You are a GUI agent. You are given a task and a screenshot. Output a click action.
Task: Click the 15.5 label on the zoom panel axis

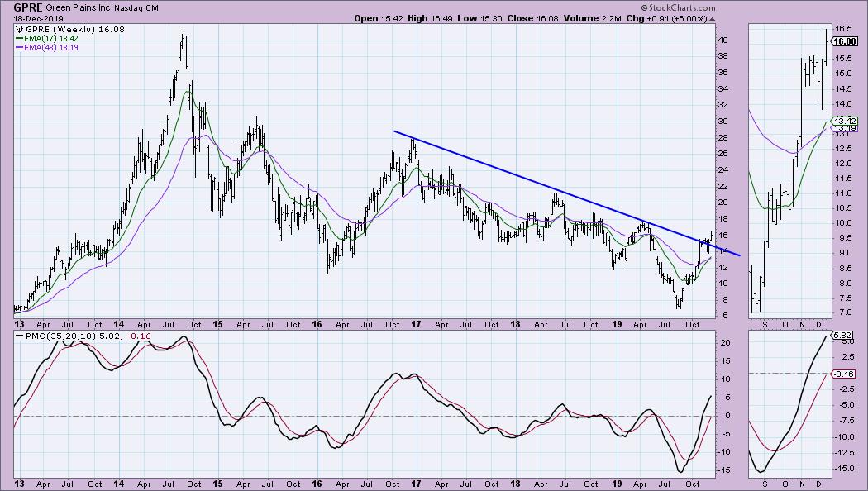coord(844,58)
